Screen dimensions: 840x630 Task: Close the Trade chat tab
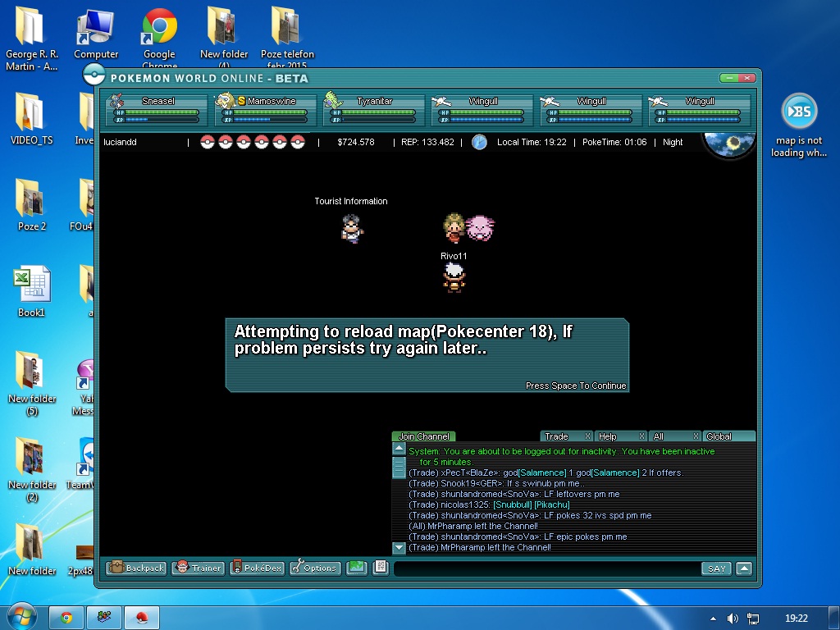[587, 436]
